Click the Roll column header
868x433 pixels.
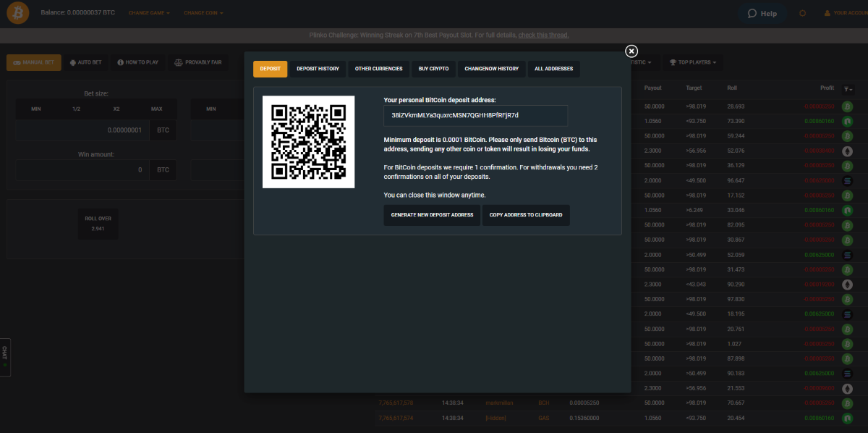[732, 88]
